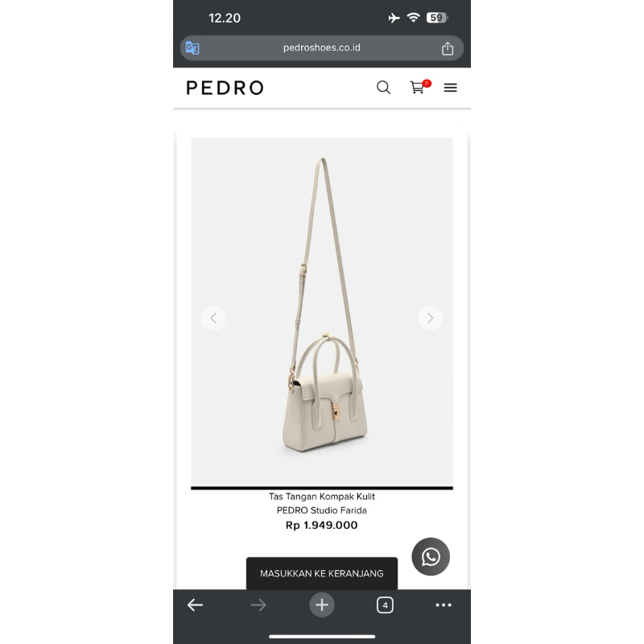Click MASUKKAN KE KERANJANG button
Viewport: 644px width, 644px height.
tap(321, 573)
